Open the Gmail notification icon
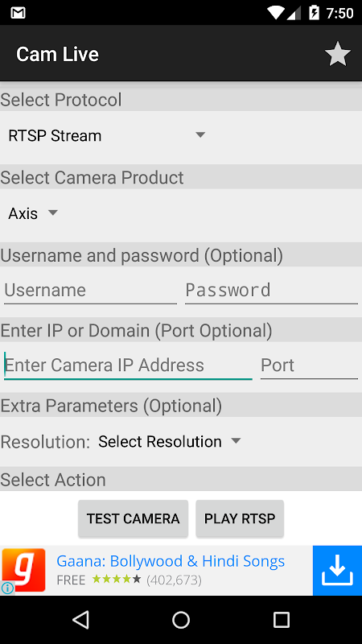362x644 pixels. click(x=18, y=13)
